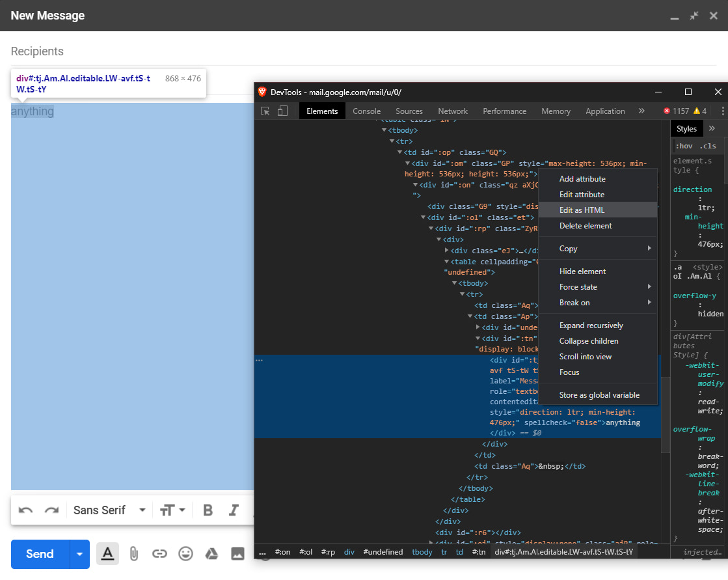This screenshot has width=728, height=580.
Task: Switch to the Performance tab
Action: (x=505, y=111)
